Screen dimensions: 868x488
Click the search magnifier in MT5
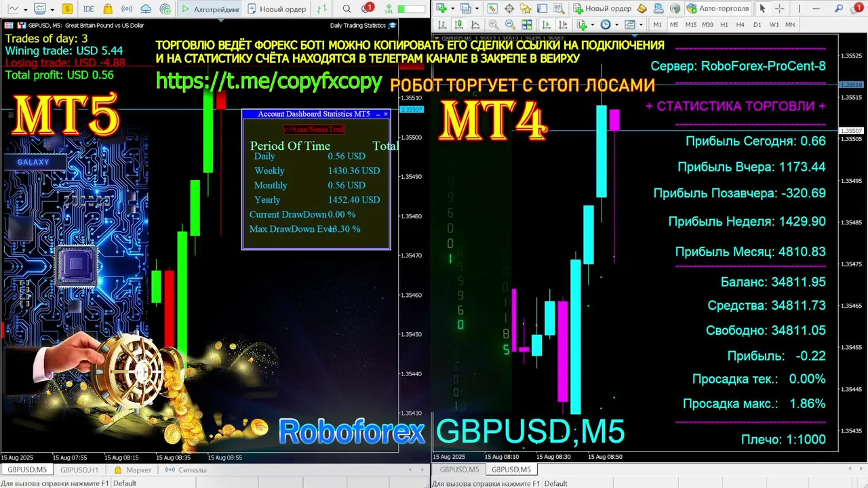(x=347, y=9)
